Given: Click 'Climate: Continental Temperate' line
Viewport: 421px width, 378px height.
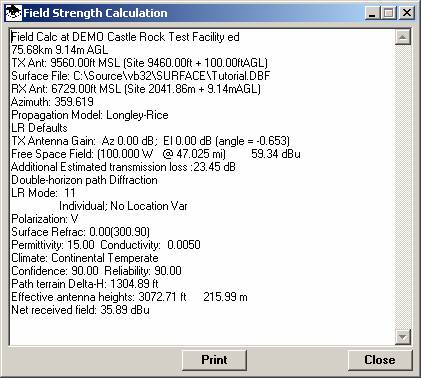Looking at the screenshot, I should pyautogui.click(x=85, y=258).
